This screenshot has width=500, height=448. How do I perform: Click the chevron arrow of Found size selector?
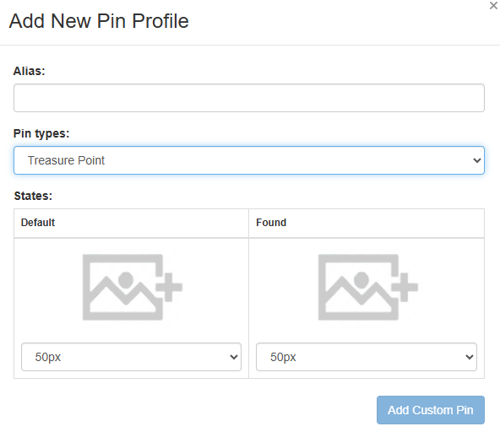(469, 357)
